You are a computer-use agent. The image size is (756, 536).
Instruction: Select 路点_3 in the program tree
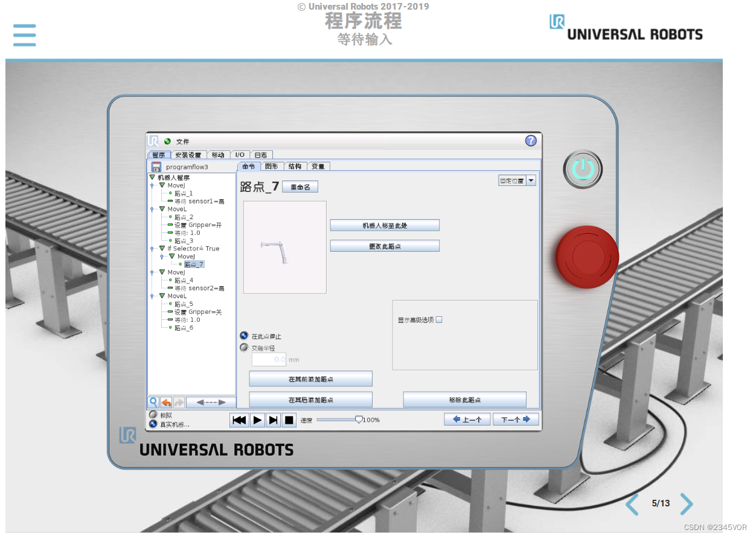[x=184, y=241]
